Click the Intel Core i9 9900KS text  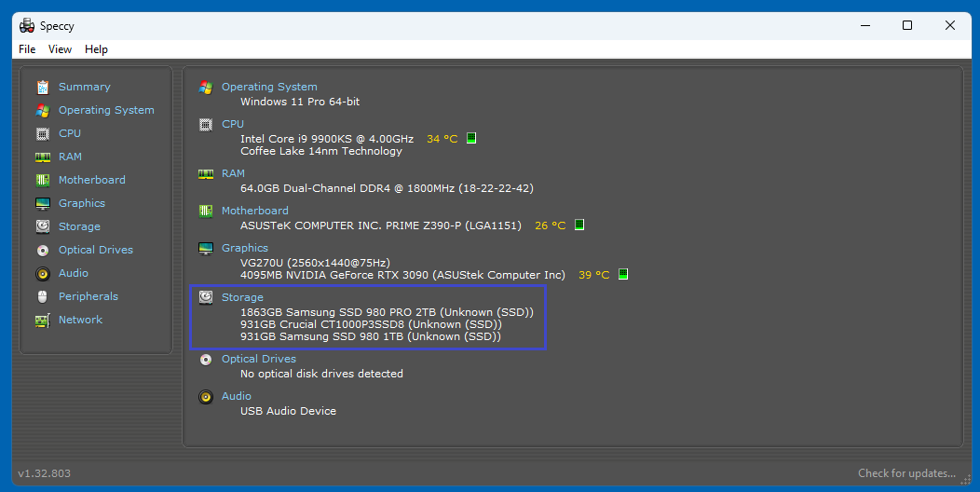click(x=327, y=139)
